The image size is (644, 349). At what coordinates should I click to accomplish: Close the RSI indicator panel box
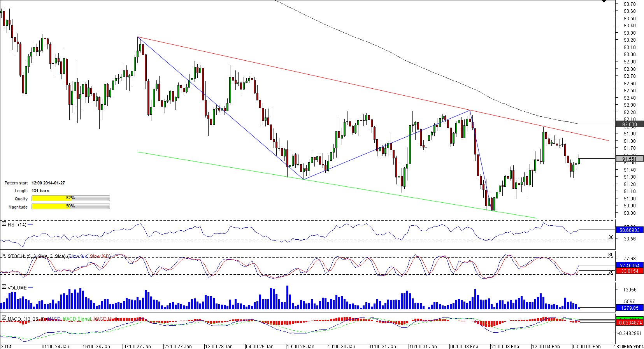(4, 224)
